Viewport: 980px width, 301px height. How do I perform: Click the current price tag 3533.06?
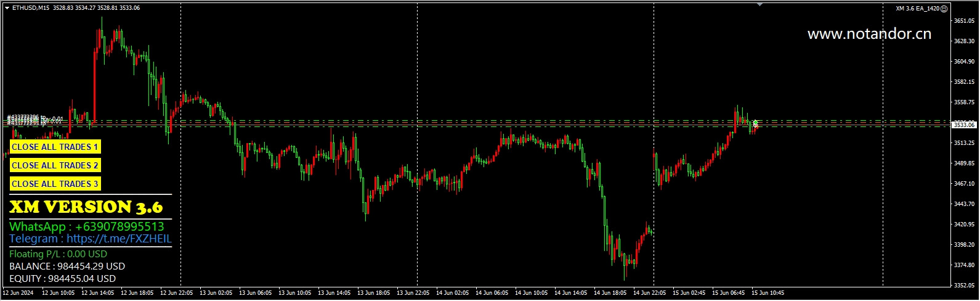pos(965,125)
